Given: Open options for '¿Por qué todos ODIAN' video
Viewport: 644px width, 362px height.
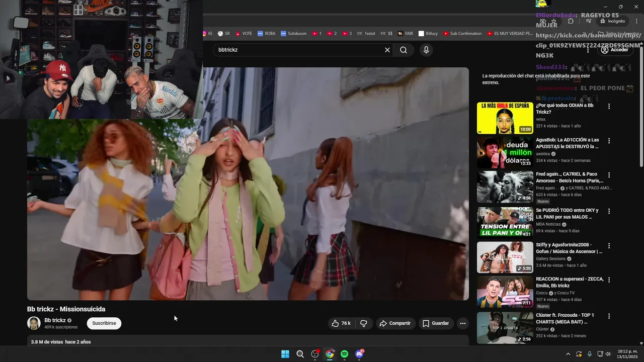Looking at the screenshot, I should [609, 107].
